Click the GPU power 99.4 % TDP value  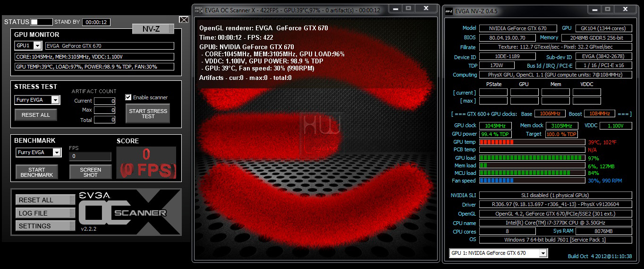(495, 134)
